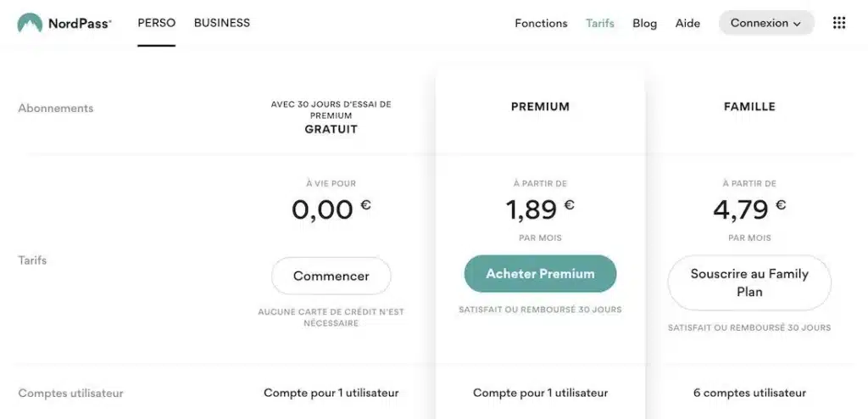The width and height of the screenshot is (868, 419).
Task: Select the PREMIUM plan heading
Action: point(540,106)
